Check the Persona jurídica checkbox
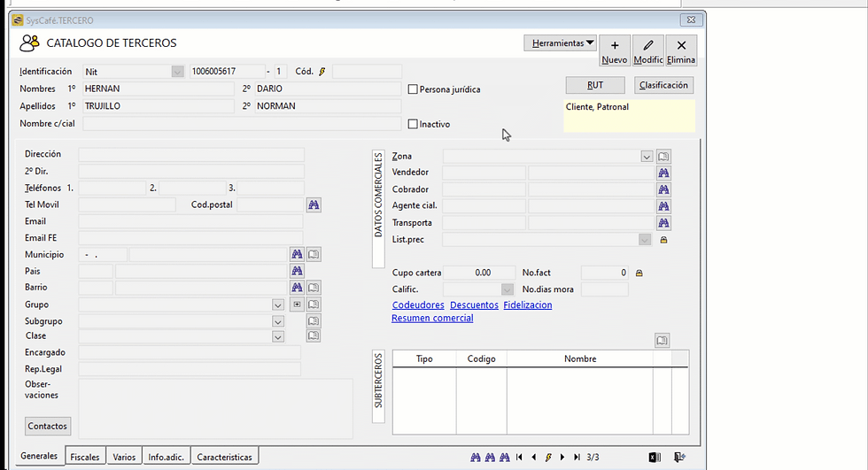 coord(413,89)
